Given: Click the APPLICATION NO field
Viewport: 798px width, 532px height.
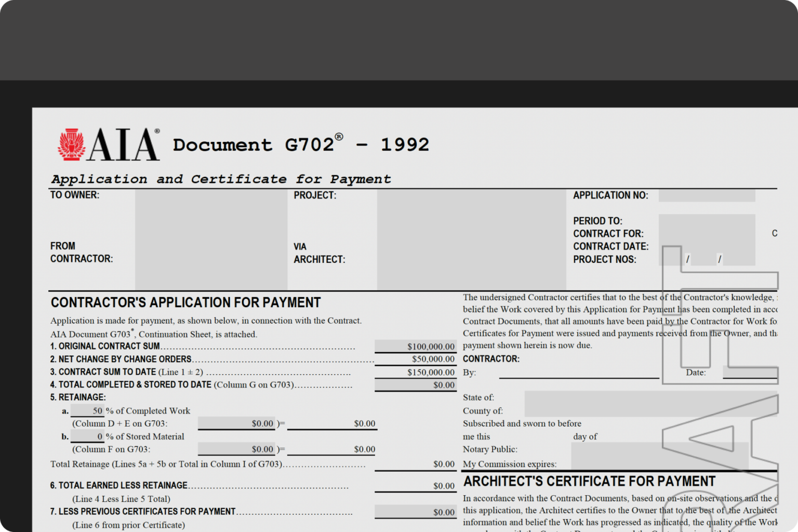Looking at the screenshot, I should point(707,195).
